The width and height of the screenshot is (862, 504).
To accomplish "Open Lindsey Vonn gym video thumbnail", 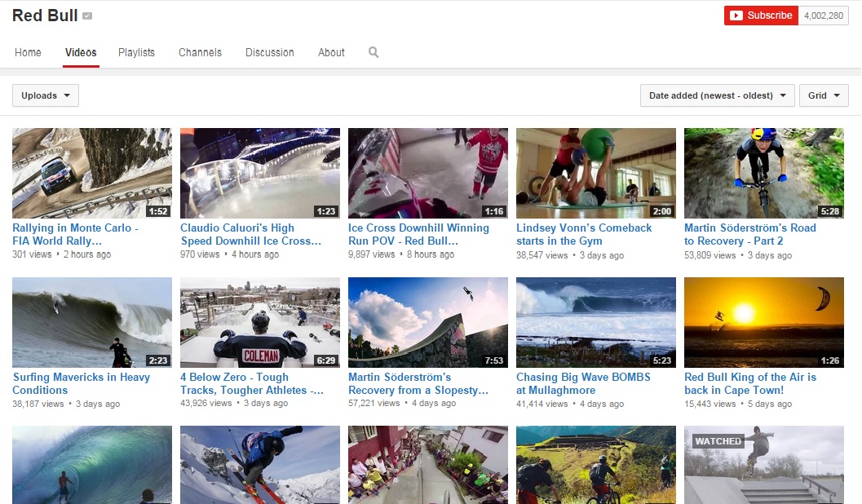I will (x=596, y=173).
